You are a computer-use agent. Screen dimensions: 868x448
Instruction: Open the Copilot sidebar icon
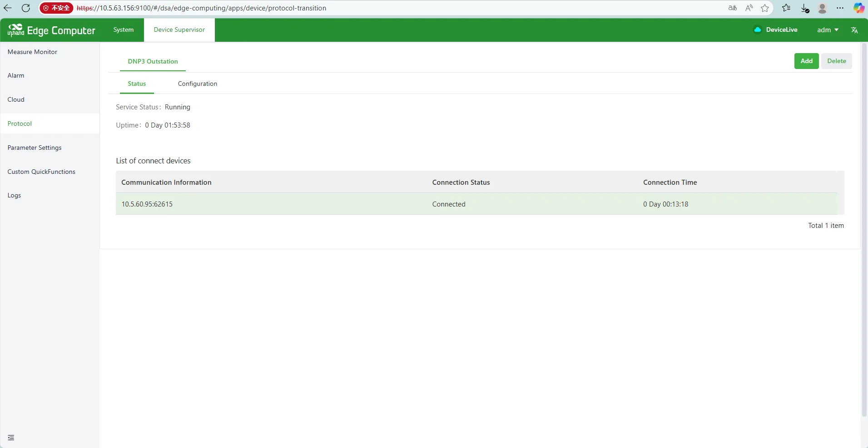859,8
